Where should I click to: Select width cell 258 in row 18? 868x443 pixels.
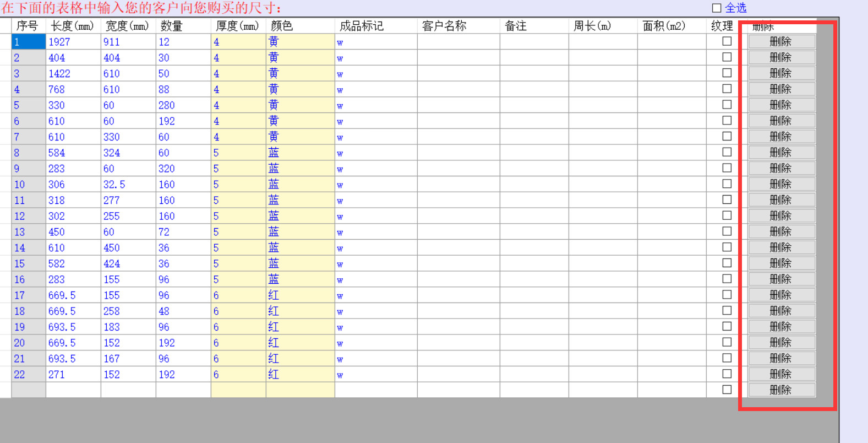128,311
